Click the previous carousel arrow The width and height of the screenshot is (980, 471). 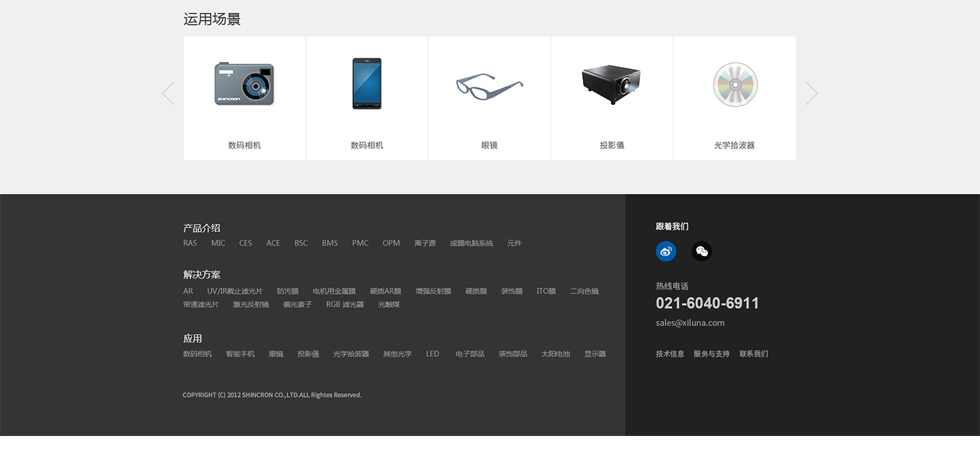(x=168, y=93)
